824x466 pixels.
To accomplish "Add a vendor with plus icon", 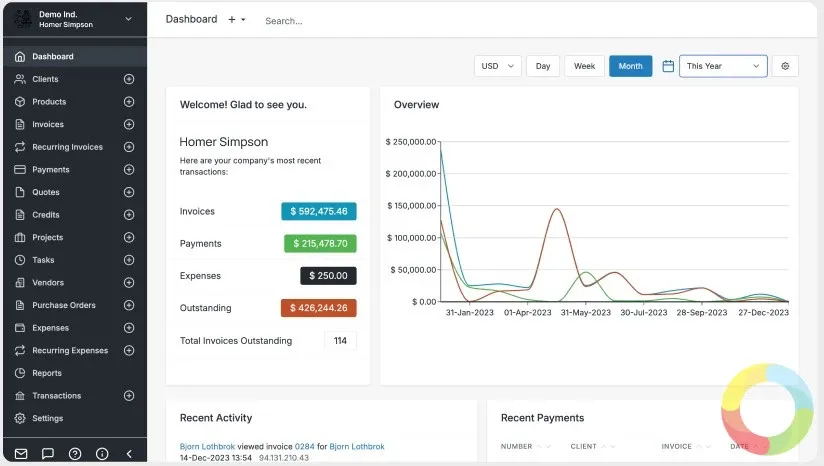I will point(129,283).
